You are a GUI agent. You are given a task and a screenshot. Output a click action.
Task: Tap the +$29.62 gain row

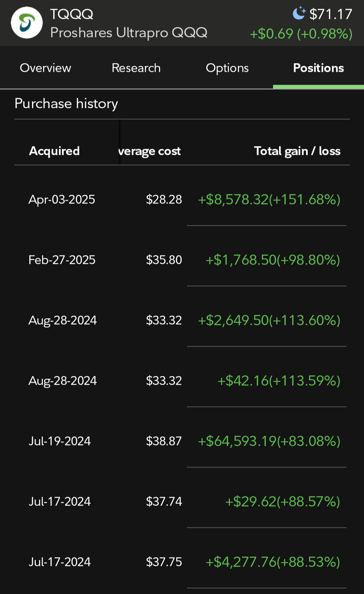(x=182, y=502)
